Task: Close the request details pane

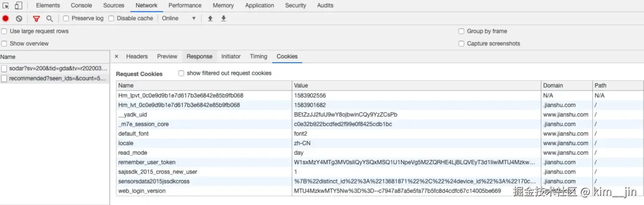Action: click(x=116, y=56)
